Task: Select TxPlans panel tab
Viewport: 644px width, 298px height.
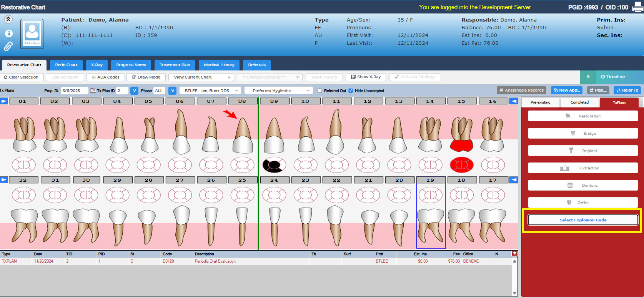Action: tap(619, 103)
